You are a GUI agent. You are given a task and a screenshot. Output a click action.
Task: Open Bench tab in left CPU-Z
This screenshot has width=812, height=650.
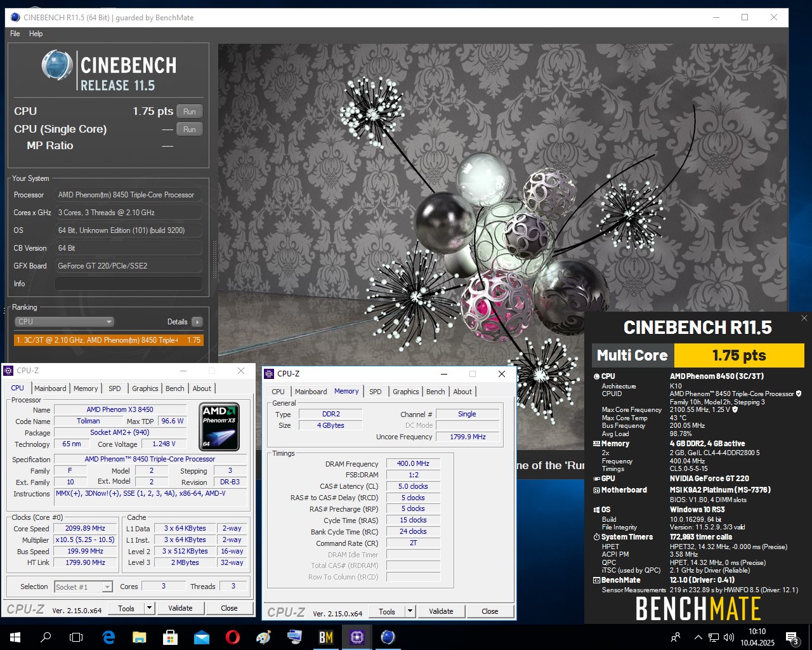pyautogui.click(x=175, y=388)
